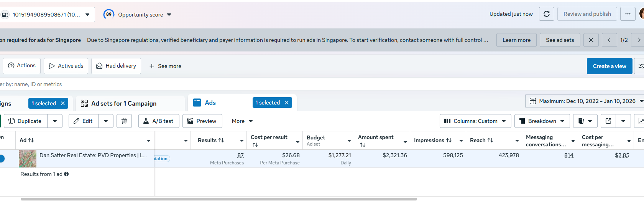This screenshot has height=212, width=644.
Task: Open the More menu
Action: pyautogui.click(x=242, y=121)
